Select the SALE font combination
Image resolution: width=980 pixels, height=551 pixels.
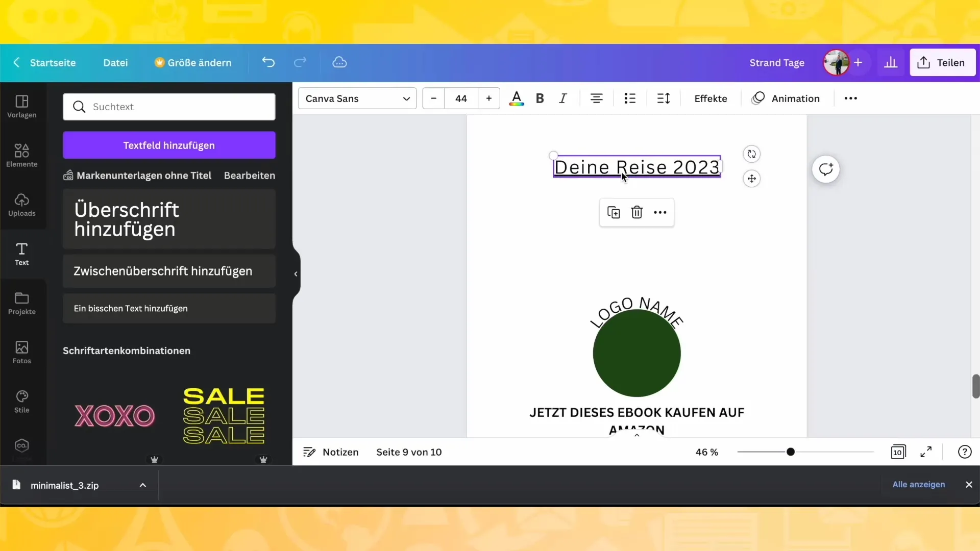click(224, 416)
